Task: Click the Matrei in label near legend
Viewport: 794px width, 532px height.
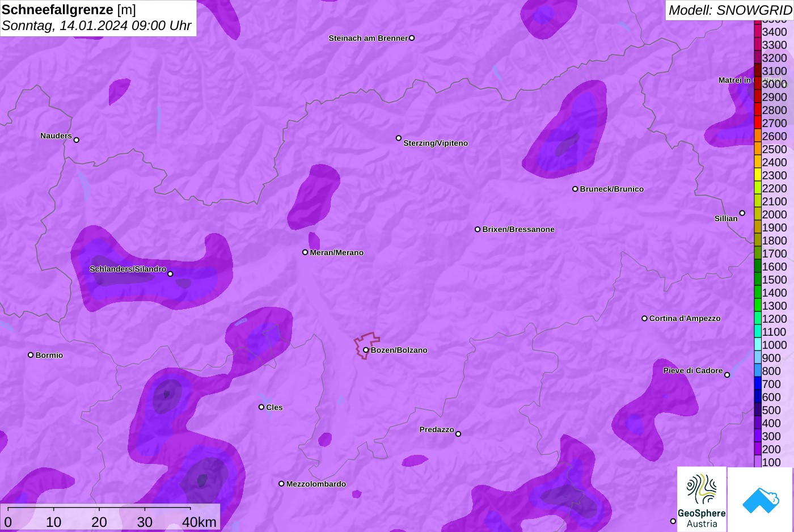Action: [736, 80]
